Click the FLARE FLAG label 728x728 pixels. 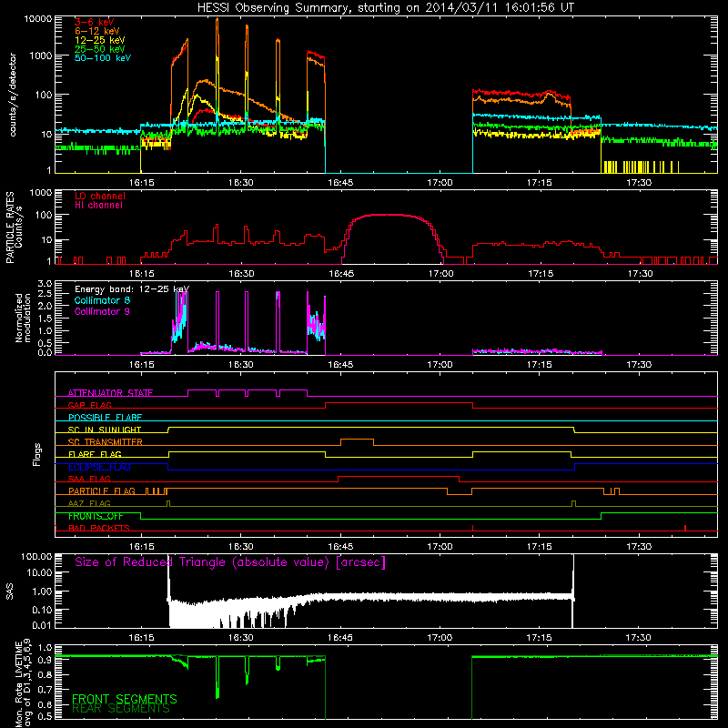(95, 454)
